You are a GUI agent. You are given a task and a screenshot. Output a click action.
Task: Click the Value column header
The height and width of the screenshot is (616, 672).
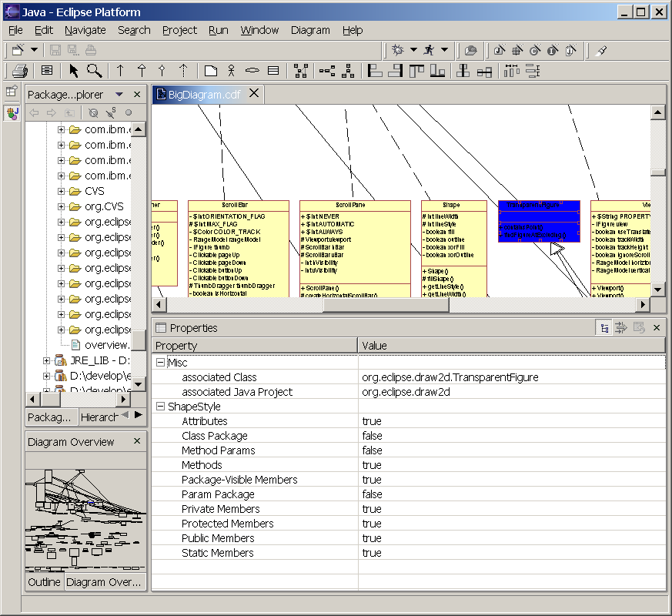coord(374,346)
